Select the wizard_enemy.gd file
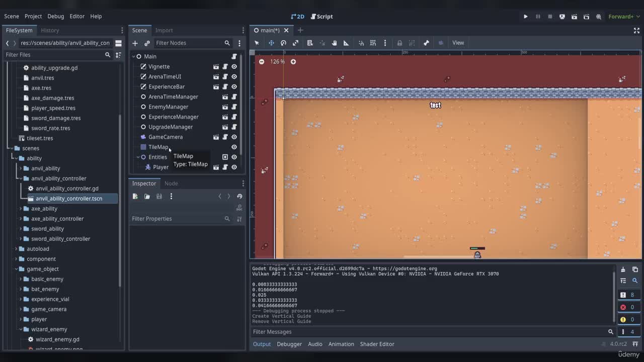 (x=57, y=339)
